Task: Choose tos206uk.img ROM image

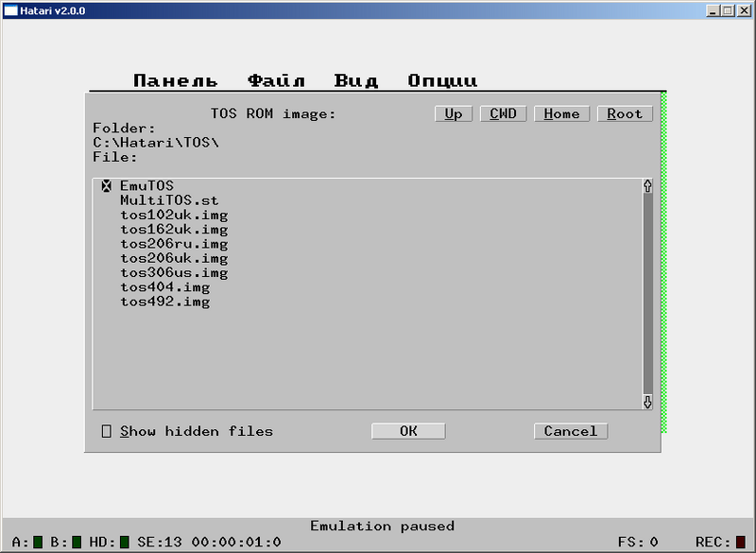Action: 174,258
